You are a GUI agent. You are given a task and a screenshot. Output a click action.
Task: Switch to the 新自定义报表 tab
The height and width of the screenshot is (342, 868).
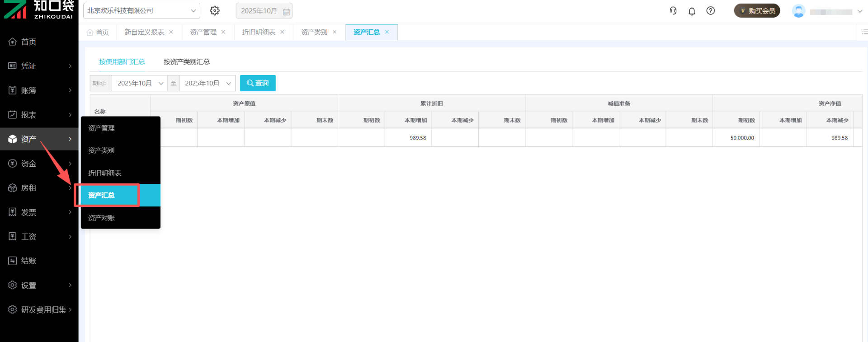coord(144,32)
